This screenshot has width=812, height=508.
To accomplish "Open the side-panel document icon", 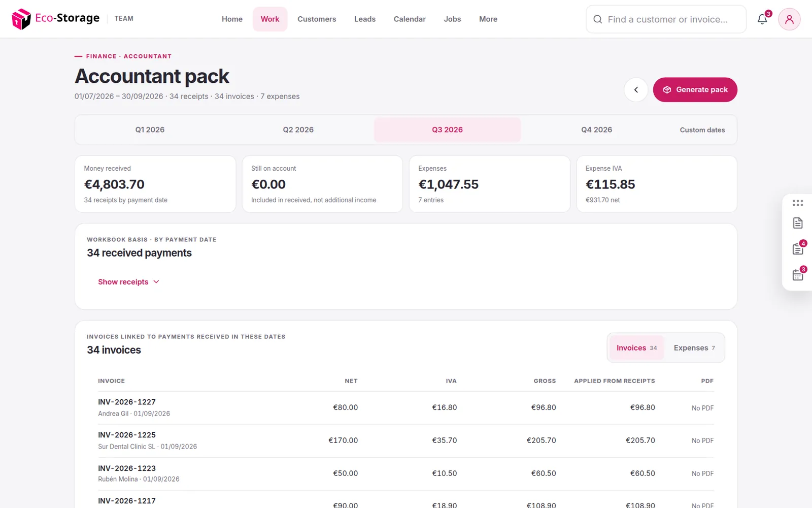I will pos(798,223).
